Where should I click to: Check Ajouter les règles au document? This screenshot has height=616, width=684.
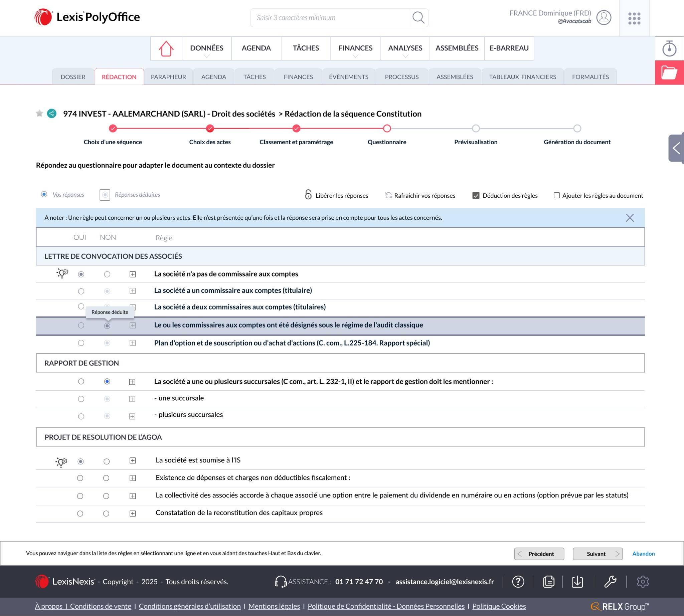[x=556, y=195]
